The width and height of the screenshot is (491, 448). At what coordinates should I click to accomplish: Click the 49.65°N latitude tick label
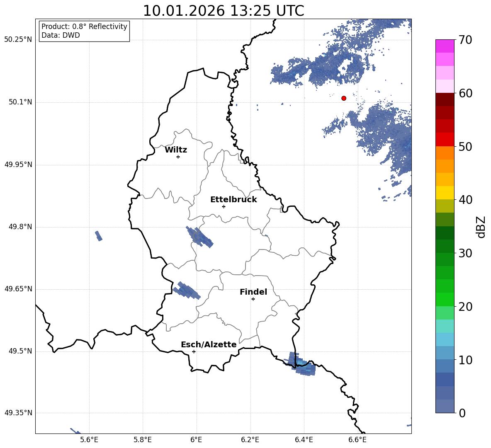click(x=18, y=289)
